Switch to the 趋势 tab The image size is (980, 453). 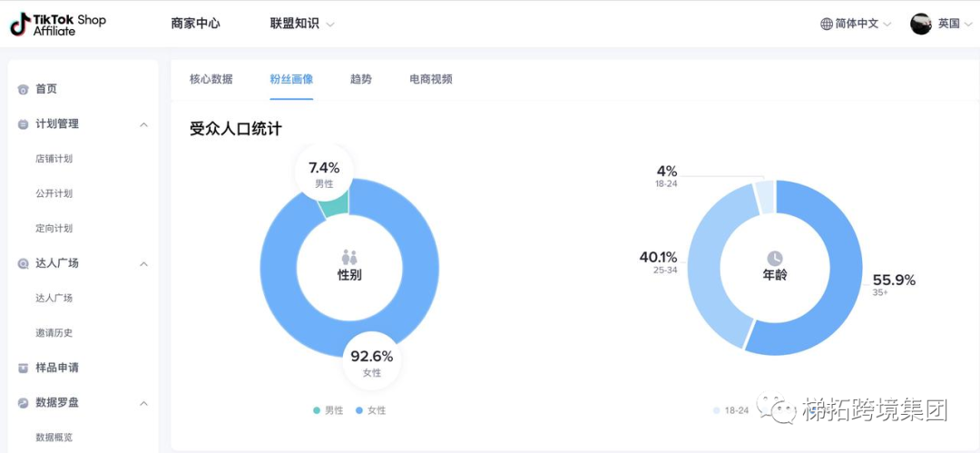coord(360,79)
